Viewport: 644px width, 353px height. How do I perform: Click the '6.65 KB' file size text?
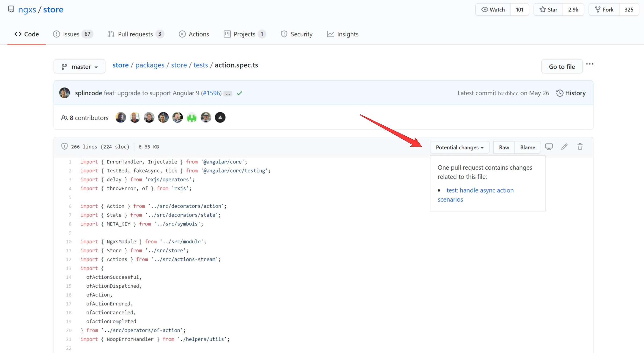pyautogui.click(x=149, y=147)
